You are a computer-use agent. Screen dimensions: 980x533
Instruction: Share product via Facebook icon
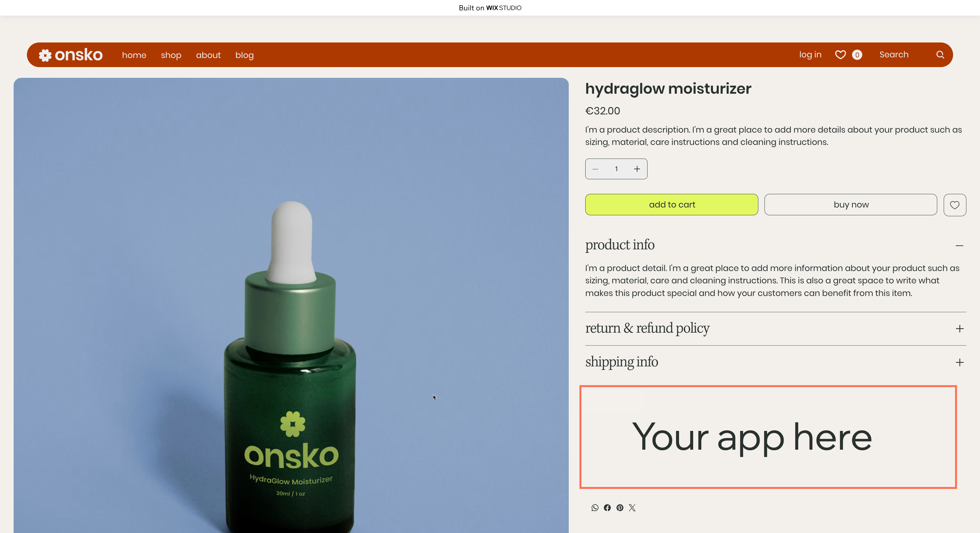click(x=608, y=507)
